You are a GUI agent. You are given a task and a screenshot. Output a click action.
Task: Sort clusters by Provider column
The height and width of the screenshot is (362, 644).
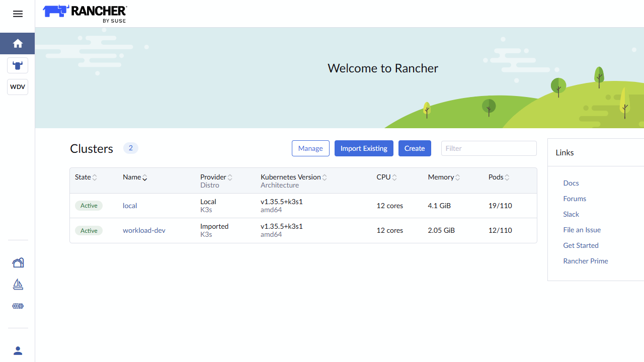coord(216,177)
